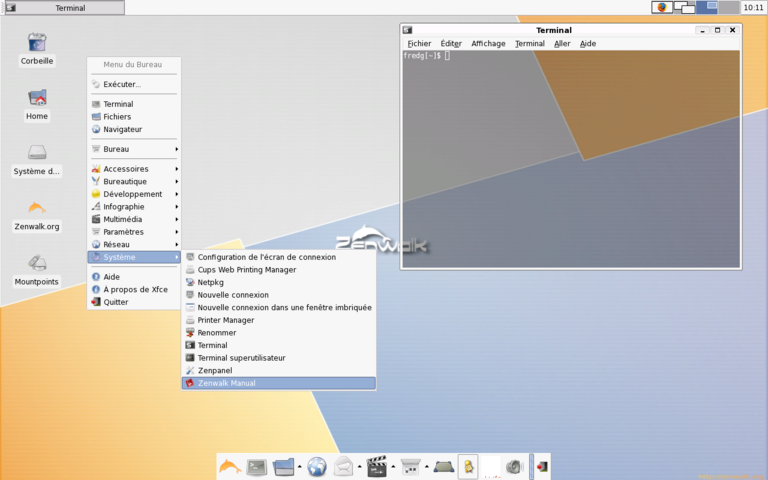Open the Home folder desktop icon
This screenshot has height=480, width=768.
(37, 97)
